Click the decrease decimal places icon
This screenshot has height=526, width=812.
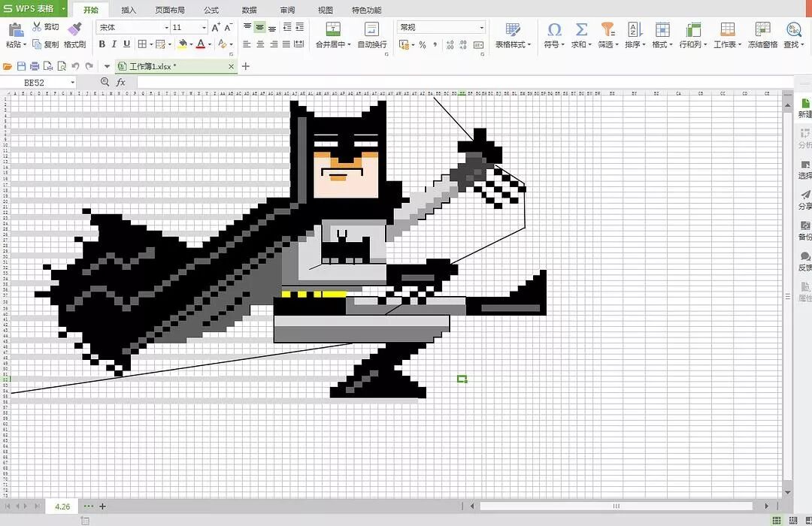click(x=463, y=45)
